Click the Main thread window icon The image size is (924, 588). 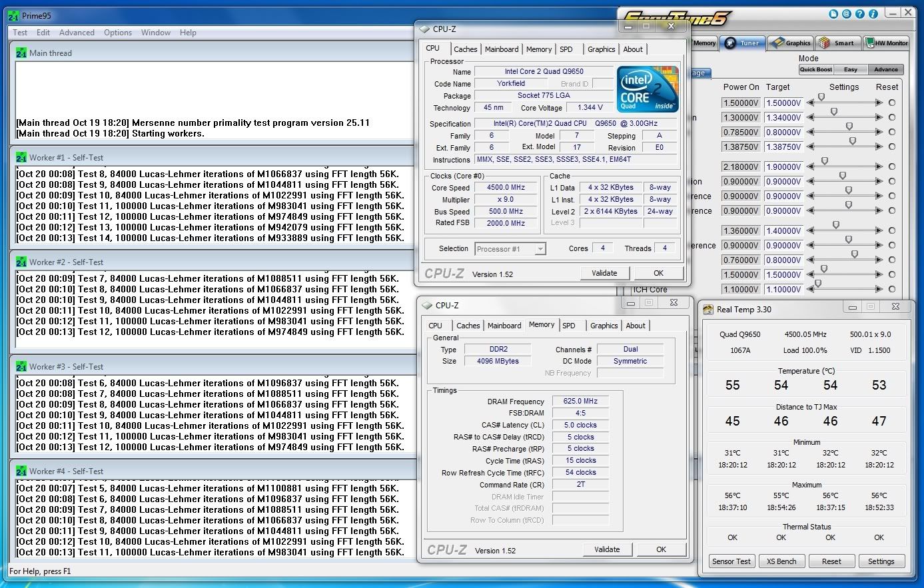21,53
